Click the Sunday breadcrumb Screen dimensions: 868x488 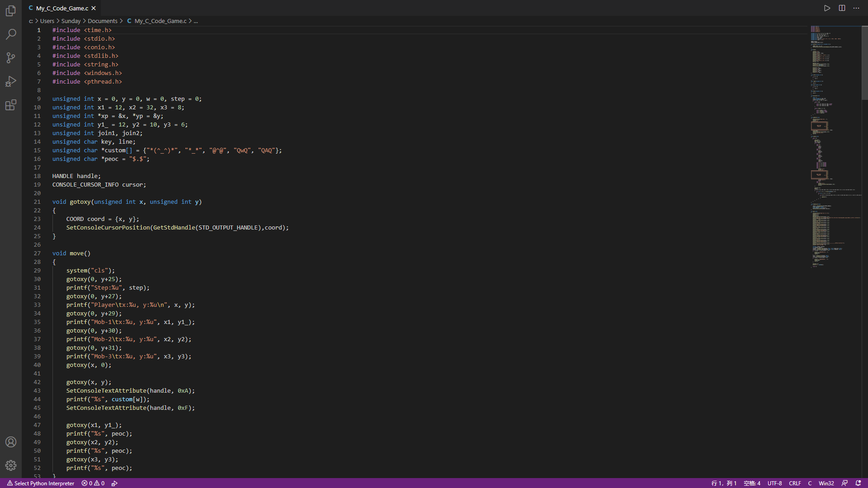(71, 21)
